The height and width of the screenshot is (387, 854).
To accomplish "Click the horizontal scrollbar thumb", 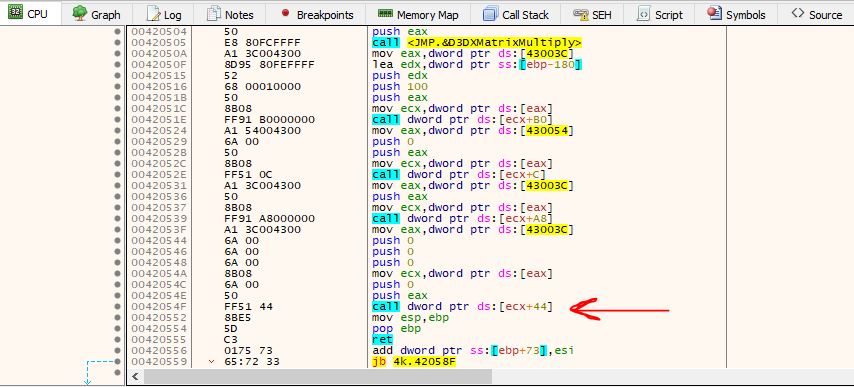I will click(x=318, y=377).
